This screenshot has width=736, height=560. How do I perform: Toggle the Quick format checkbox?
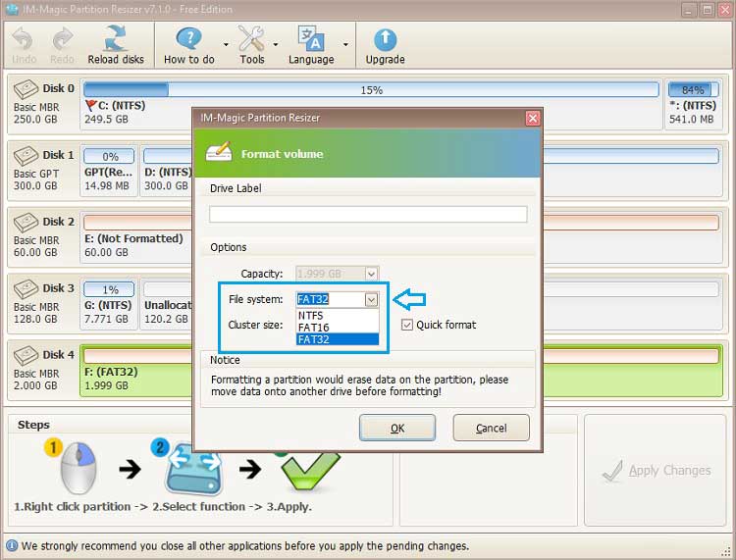tap(407, 325)
